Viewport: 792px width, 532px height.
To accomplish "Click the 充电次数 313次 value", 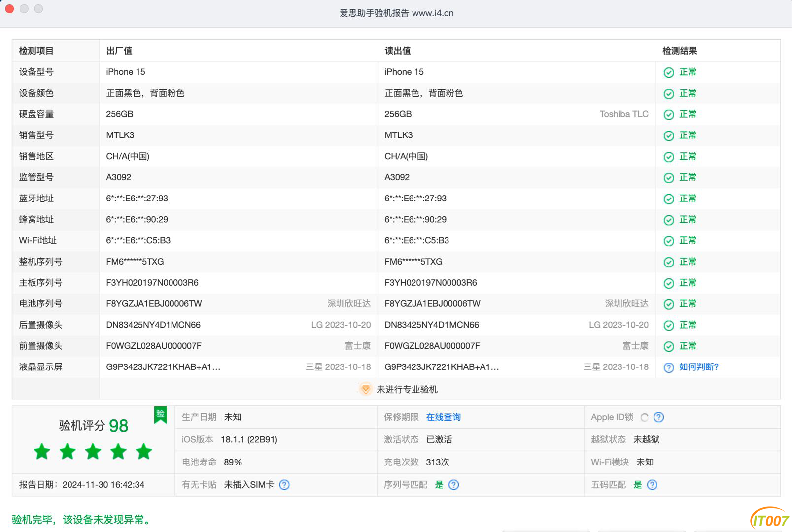I will point(438,462).
